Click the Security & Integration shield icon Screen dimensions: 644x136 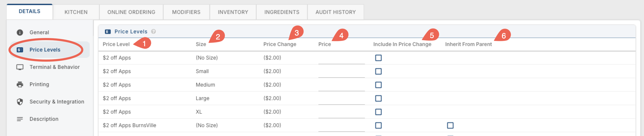[20, 102]
